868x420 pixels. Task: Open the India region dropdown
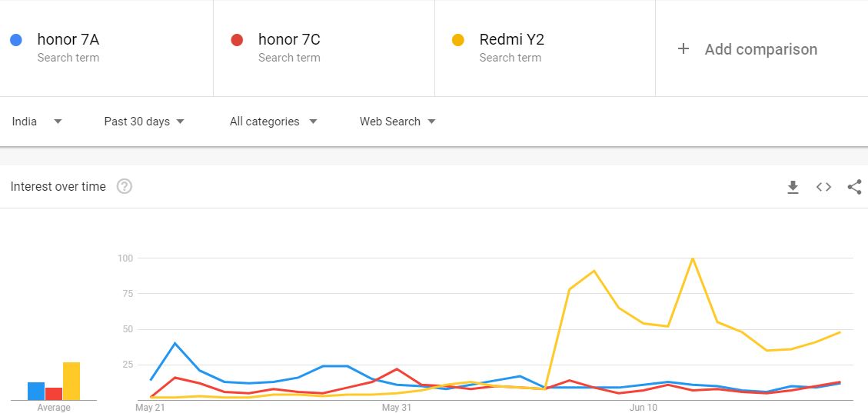click(x=37, y=122)
